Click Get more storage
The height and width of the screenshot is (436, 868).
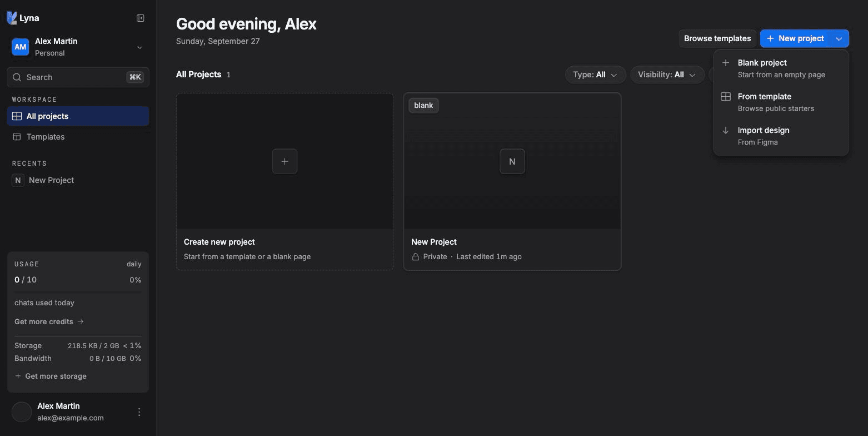click(x=51, y=376)
